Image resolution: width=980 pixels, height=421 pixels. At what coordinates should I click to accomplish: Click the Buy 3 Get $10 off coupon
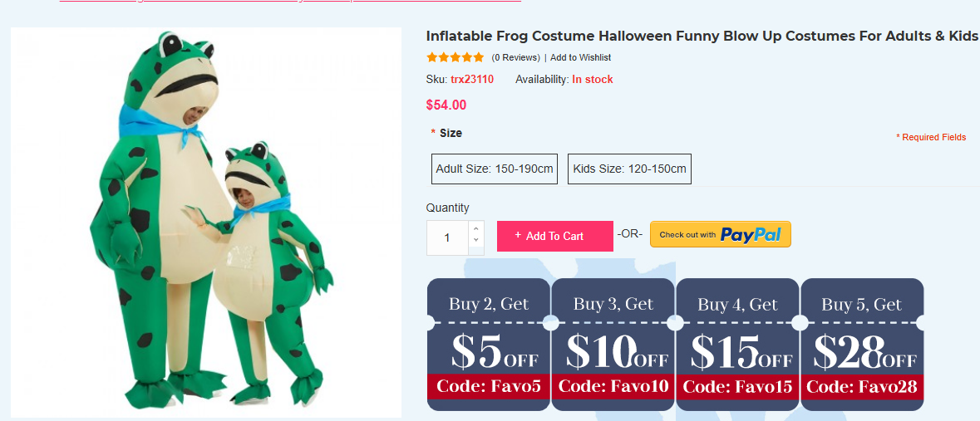613,344
